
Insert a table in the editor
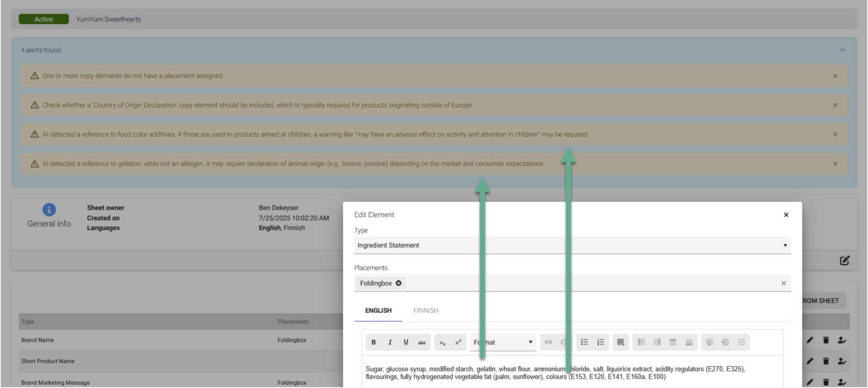(620, 342)
